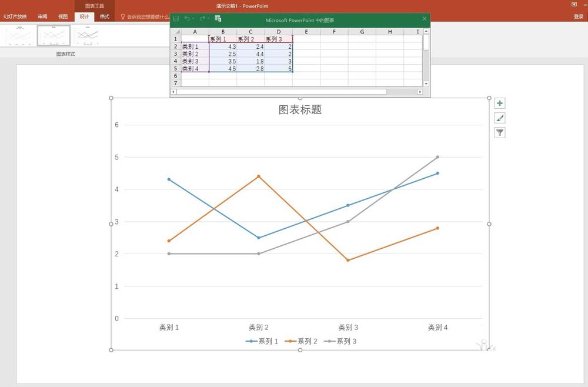
Task: Click the 图表样式 group label
Action: (66, 54)
